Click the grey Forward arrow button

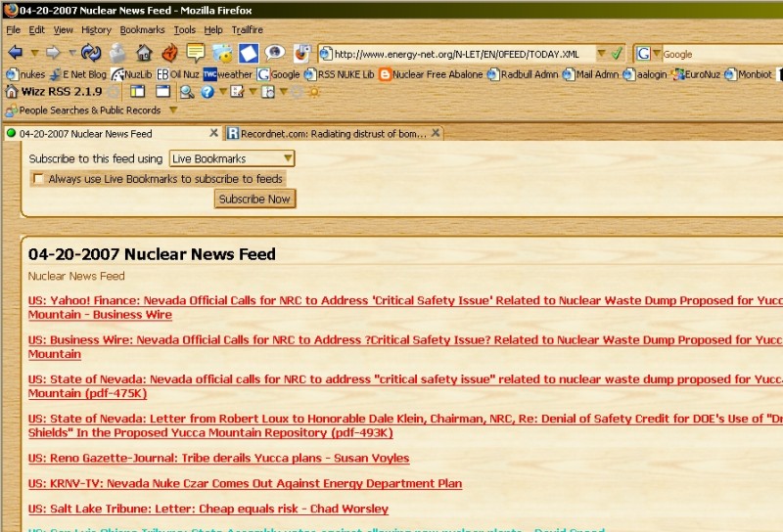tap(53, 52)
